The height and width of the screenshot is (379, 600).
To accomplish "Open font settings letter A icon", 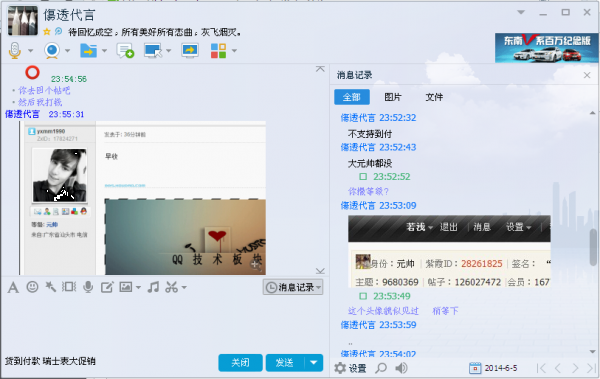I will tap(13, 287).
